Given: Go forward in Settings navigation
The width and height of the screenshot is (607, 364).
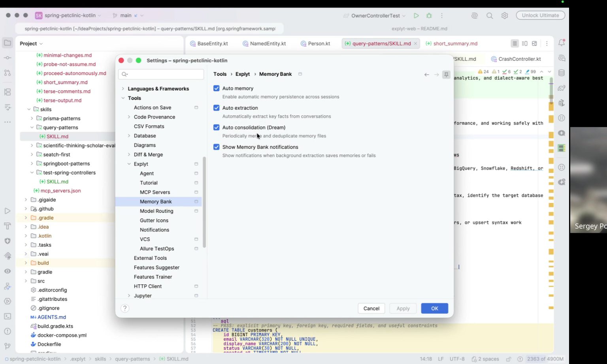Looking at the screenshot, I should click(436, 74).
